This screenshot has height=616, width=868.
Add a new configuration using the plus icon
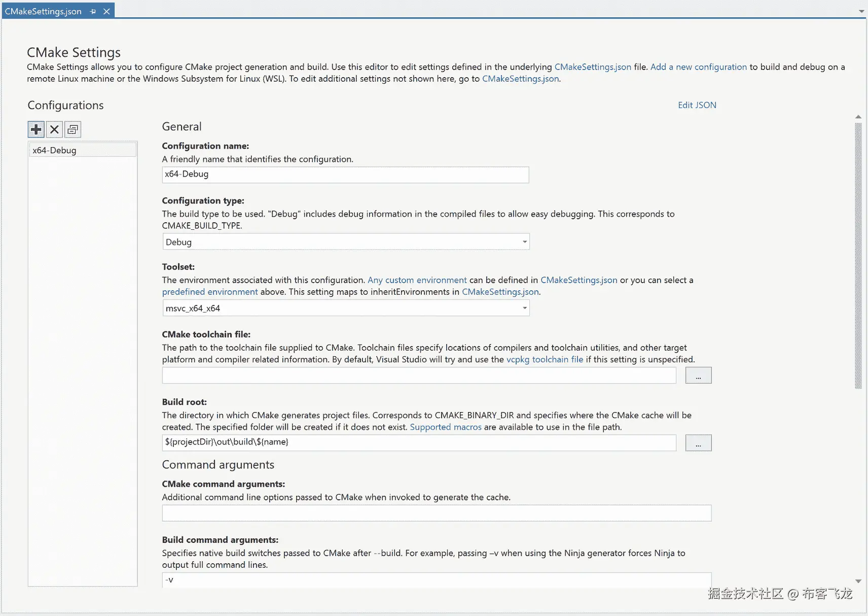(35, 129)
